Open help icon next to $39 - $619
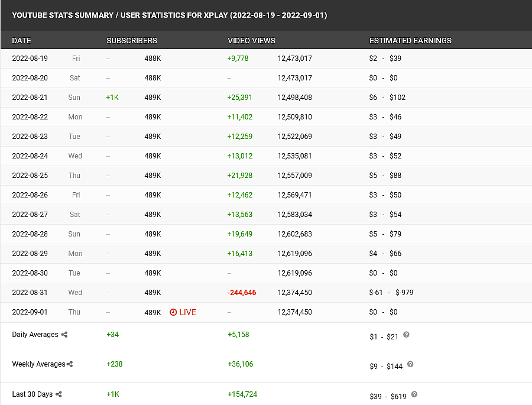The height and width of the screenshot is (405, 532). point(414,394)
